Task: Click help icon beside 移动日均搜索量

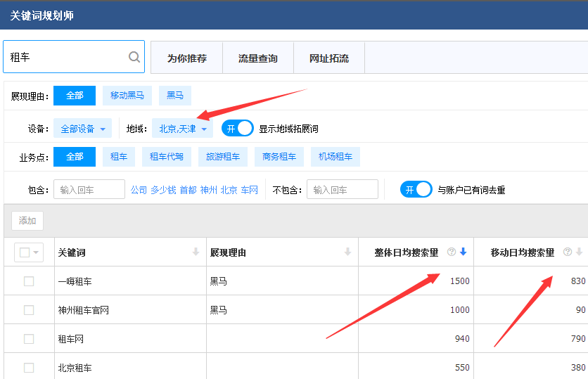Action: pyautogui.click(x=568, y=252)
